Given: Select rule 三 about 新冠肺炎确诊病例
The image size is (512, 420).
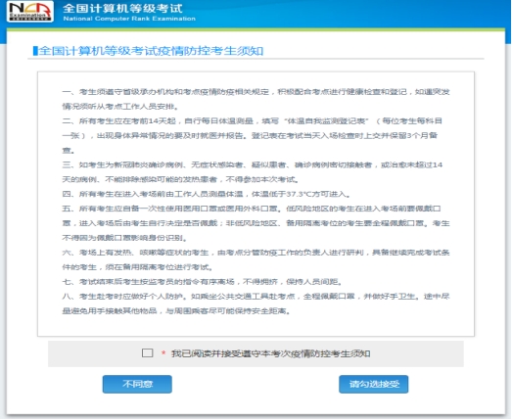Looking at the screenshot, I should coord(252,172).
